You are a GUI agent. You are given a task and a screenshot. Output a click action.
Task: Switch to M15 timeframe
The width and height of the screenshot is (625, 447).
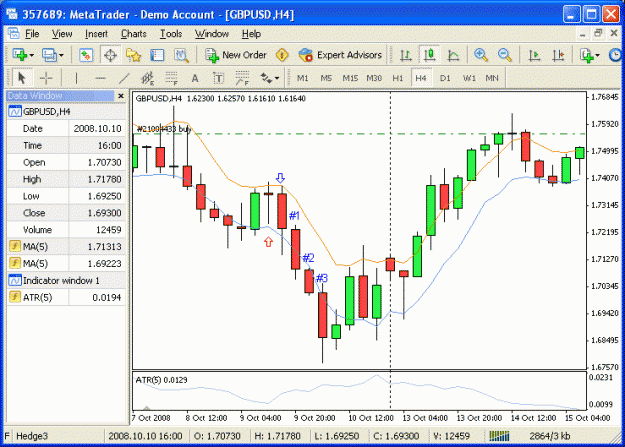tap(350, 78)
